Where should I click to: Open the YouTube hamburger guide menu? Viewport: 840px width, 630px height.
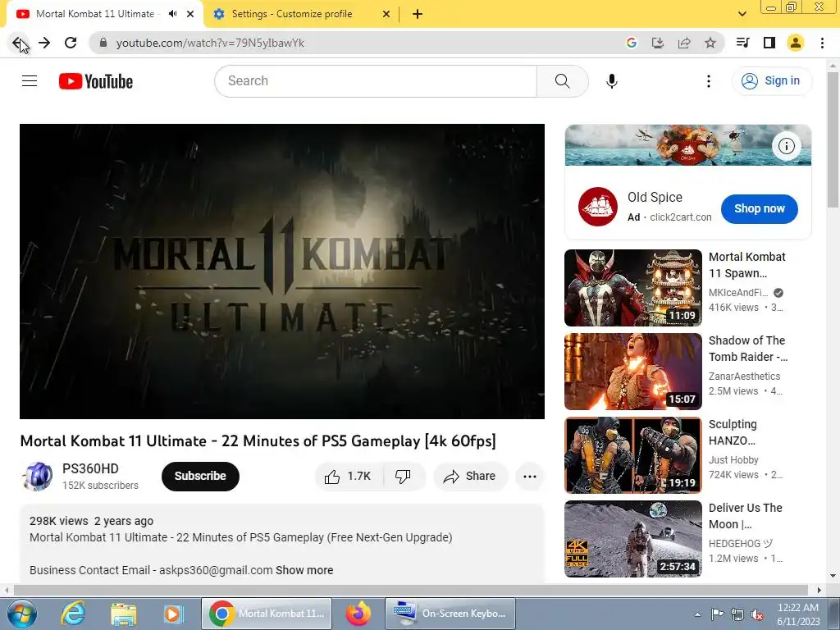point(30,81)
